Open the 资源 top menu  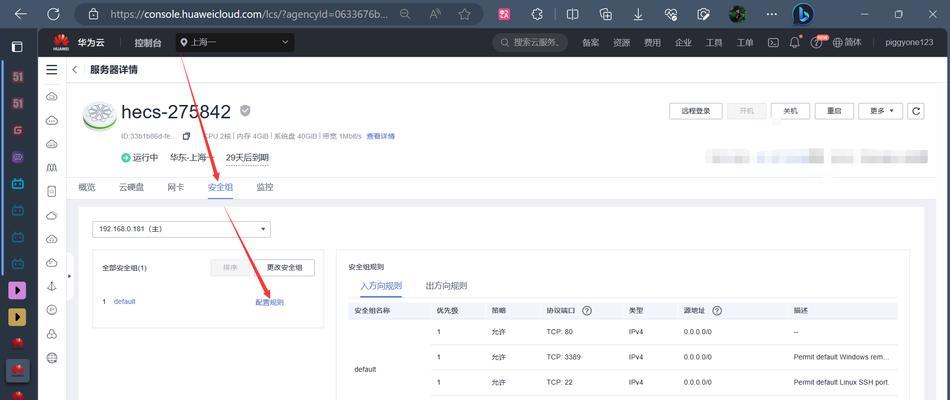click(621, 42)
